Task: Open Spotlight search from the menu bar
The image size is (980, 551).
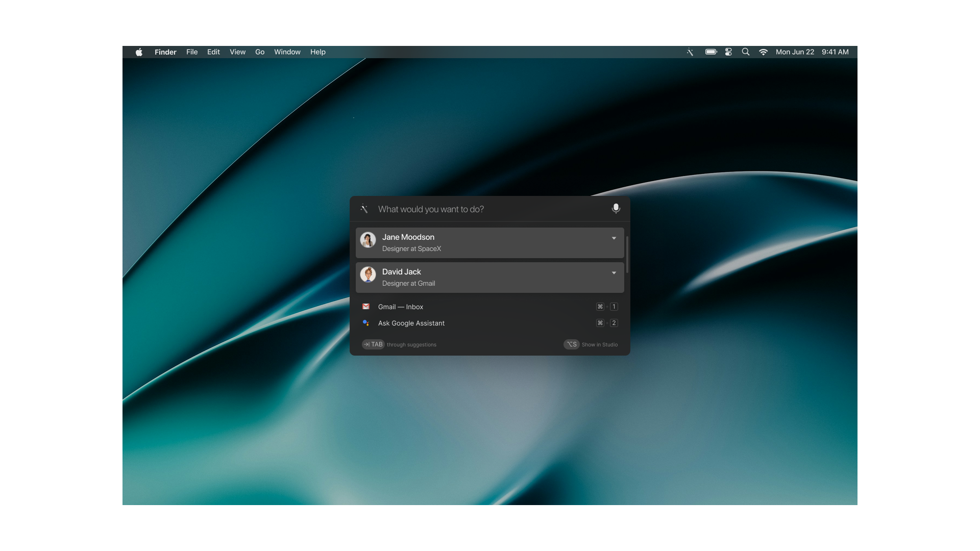Action: click(x=746, y=52)
